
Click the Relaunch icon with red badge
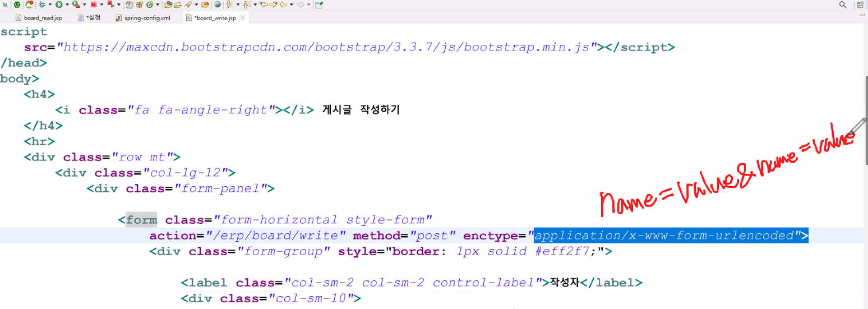[x=29, y=4]
